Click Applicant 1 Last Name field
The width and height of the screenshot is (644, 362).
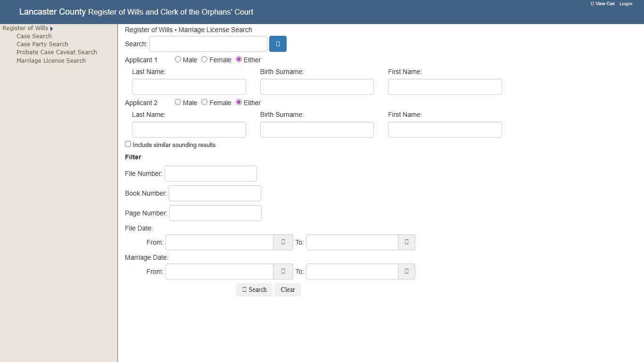(189, 87)
